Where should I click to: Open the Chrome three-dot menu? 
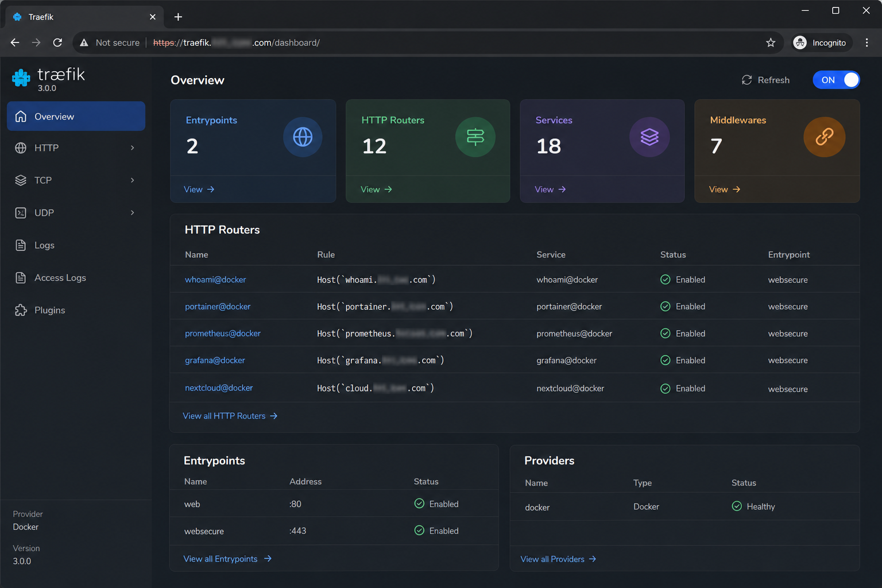(x=867, y=42)
